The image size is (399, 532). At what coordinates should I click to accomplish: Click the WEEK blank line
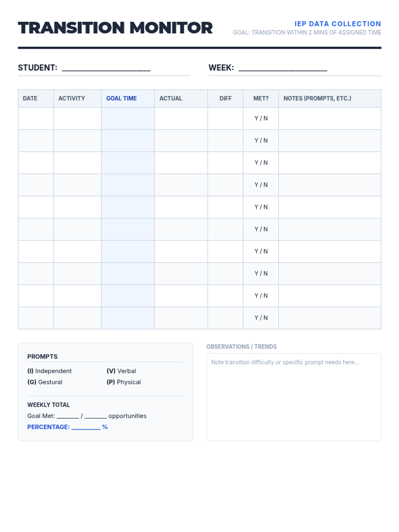point(283,68)
